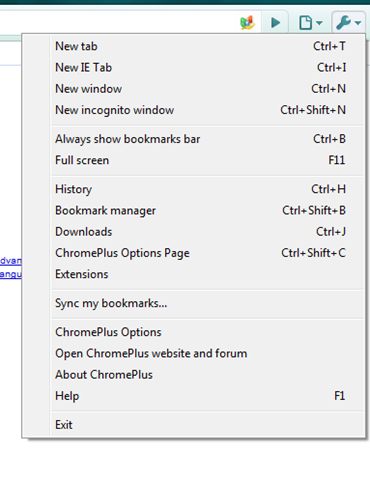
Task: Open History from the menu
Action: tap(207, 189)
